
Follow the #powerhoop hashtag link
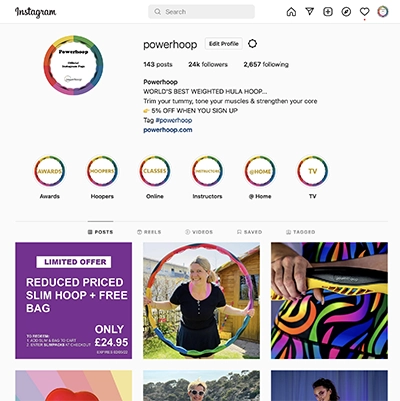pos(174,120)
